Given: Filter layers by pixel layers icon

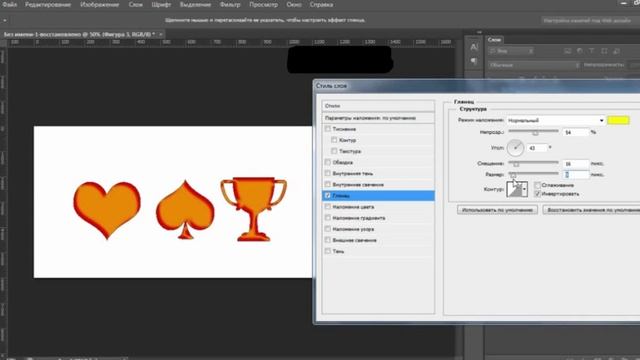Looking at the screenshot, I should [567, 51].
